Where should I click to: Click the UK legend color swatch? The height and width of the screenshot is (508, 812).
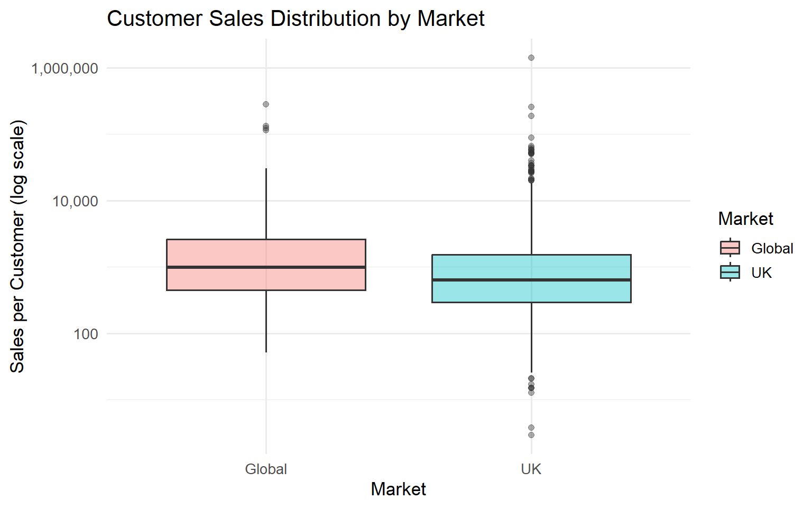click(730, 272)
